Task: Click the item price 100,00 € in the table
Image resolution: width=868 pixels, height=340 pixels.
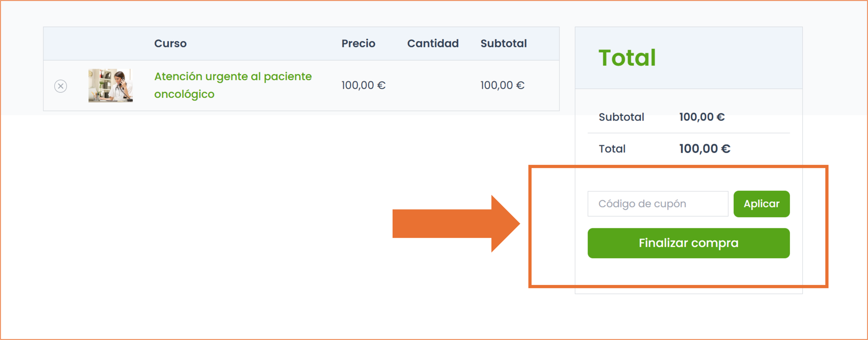Action: [x=363, y=85]
